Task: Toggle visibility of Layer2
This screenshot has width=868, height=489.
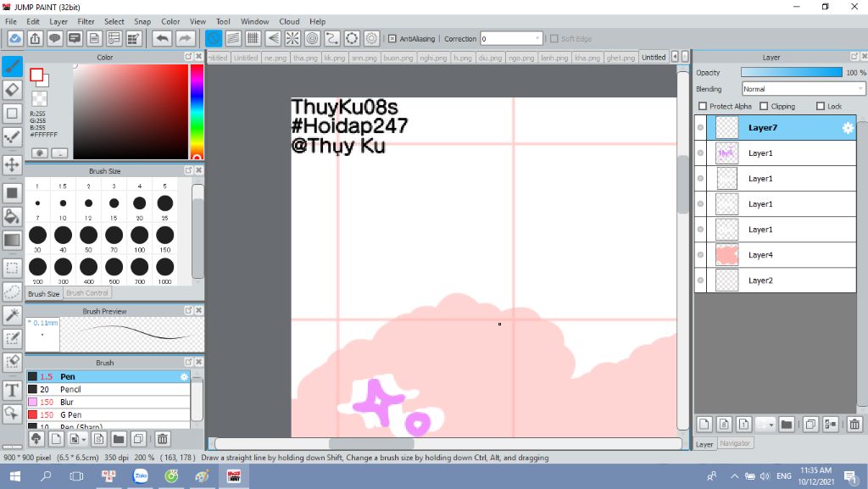Action: [x=700, y=281]
